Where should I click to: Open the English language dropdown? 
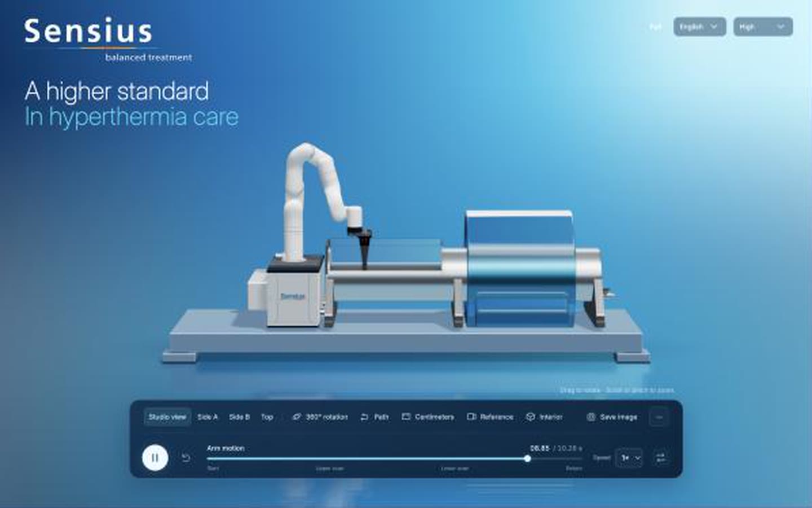699,27
